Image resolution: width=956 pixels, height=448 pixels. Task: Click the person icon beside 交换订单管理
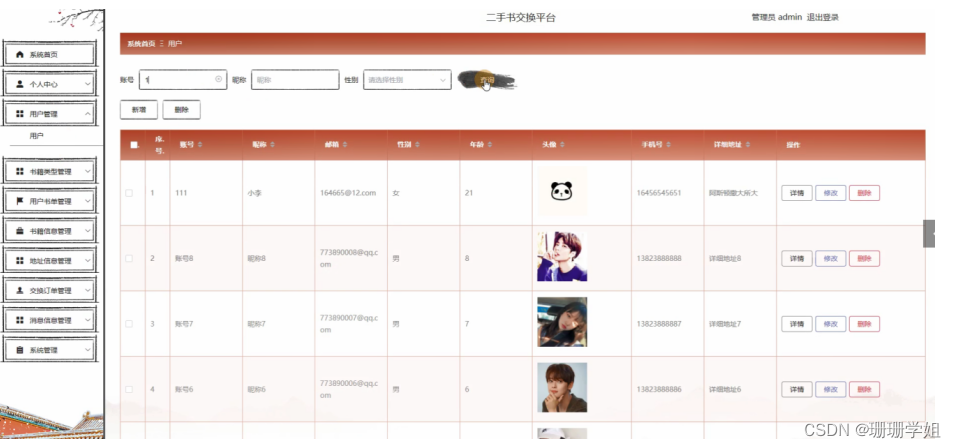click(20, 290)
